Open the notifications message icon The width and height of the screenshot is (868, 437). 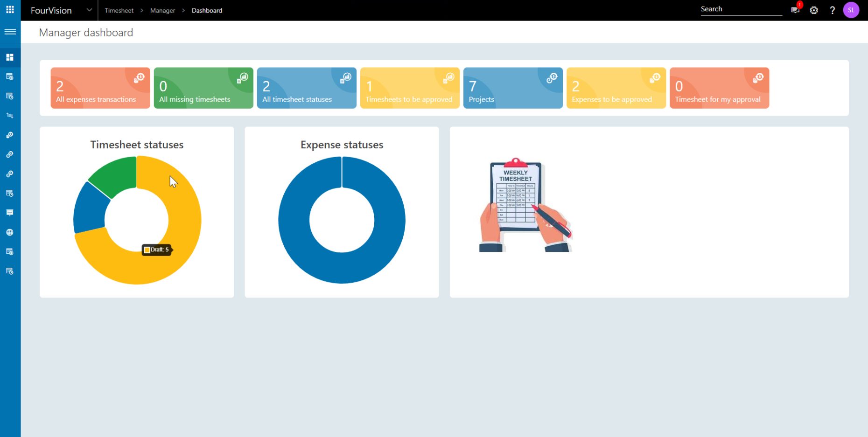coord(795,10)
